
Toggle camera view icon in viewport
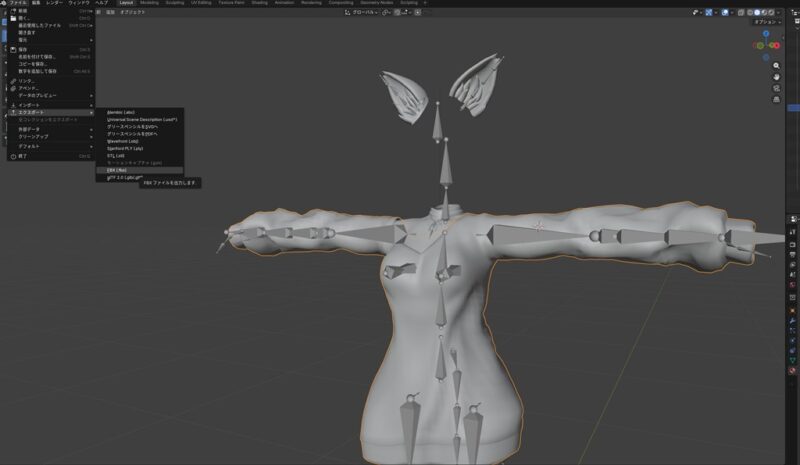click(777, 89)
